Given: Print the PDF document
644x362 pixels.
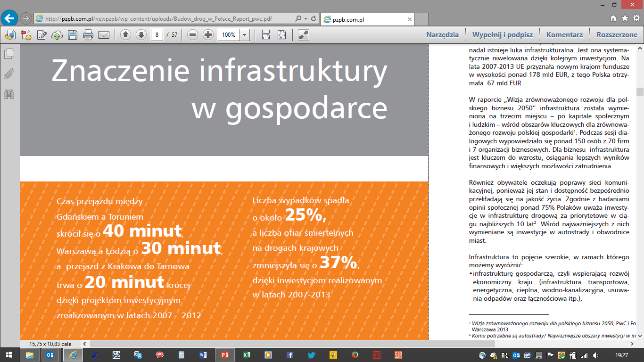Looking at the screenshot, I should [88, 34].
